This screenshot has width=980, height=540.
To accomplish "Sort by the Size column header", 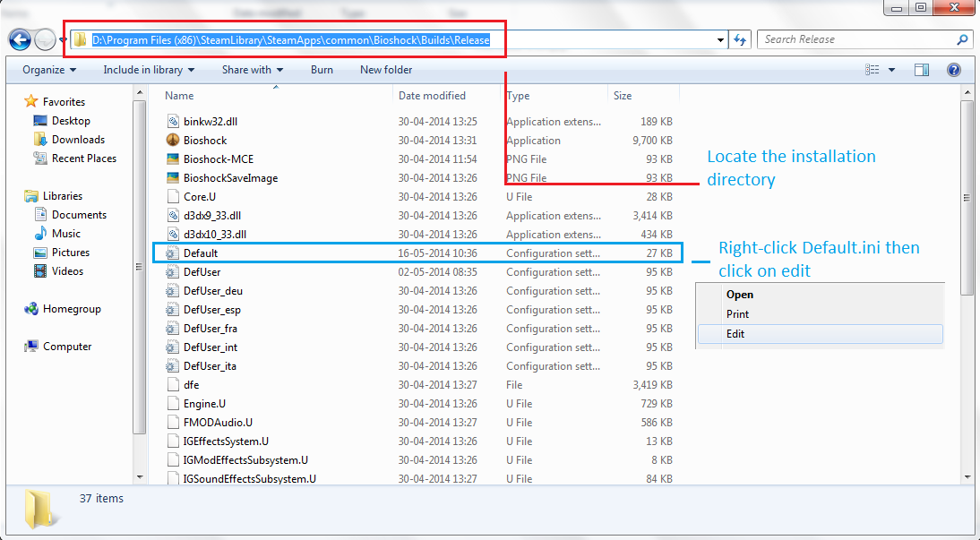I will (x=643, y=96).
